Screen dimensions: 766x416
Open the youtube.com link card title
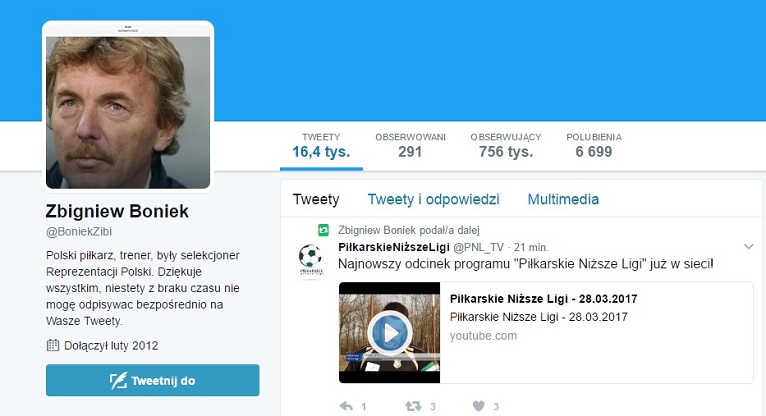point(543,298)
